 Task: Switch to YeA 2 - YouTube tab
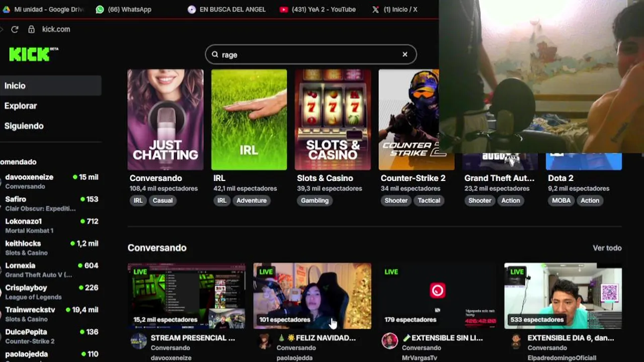[318, 9]
